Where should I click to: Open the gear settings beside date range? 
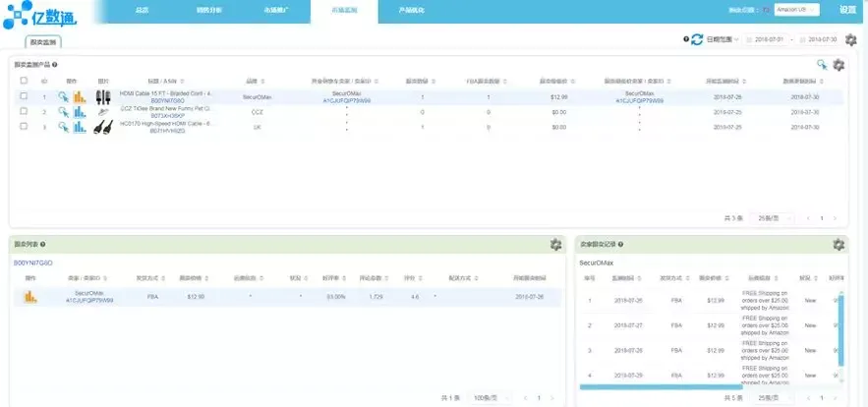pyautogui.click(x=851, y=39)
